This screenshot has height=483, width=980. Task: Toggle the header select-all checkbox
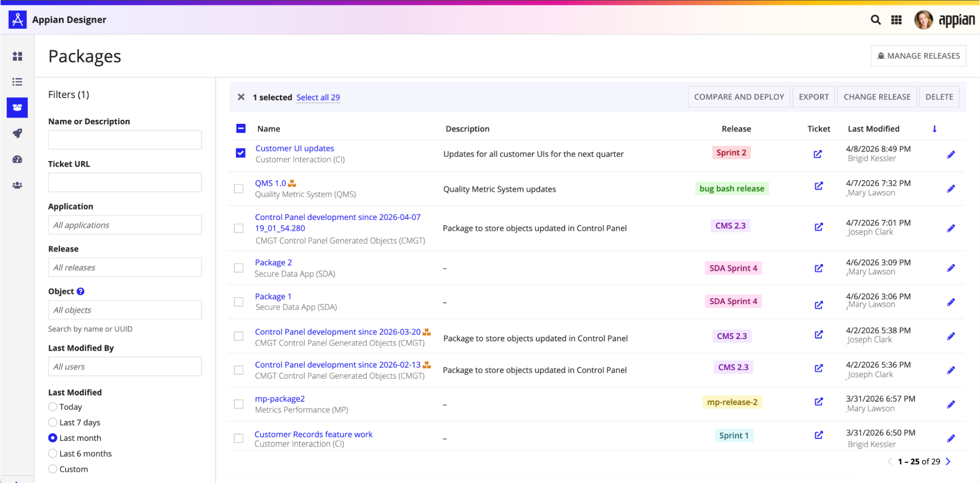241,128
